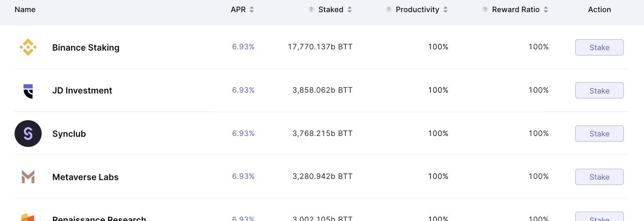This screenshot has width=644, height=221.
Task: Click the help icon beside Staked
Action: [311, 9]
